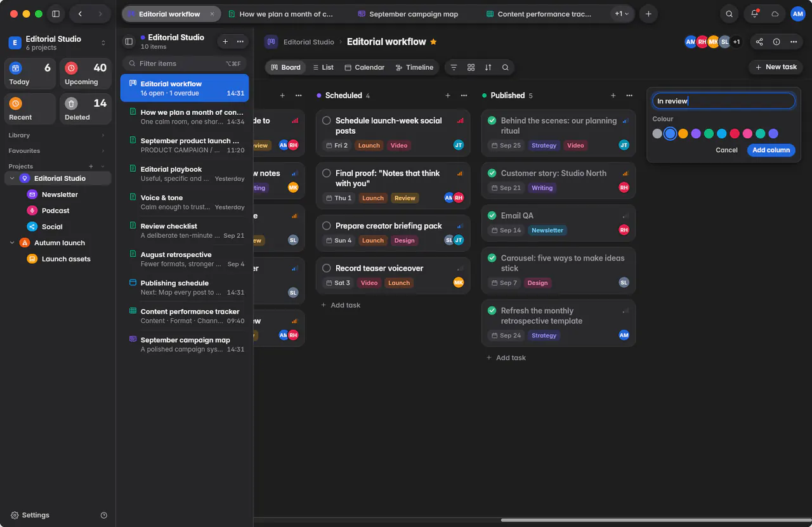812x527 pixels.
Task: Open the workspace switcher for Editorial Studio
Action: click(103, 43)
